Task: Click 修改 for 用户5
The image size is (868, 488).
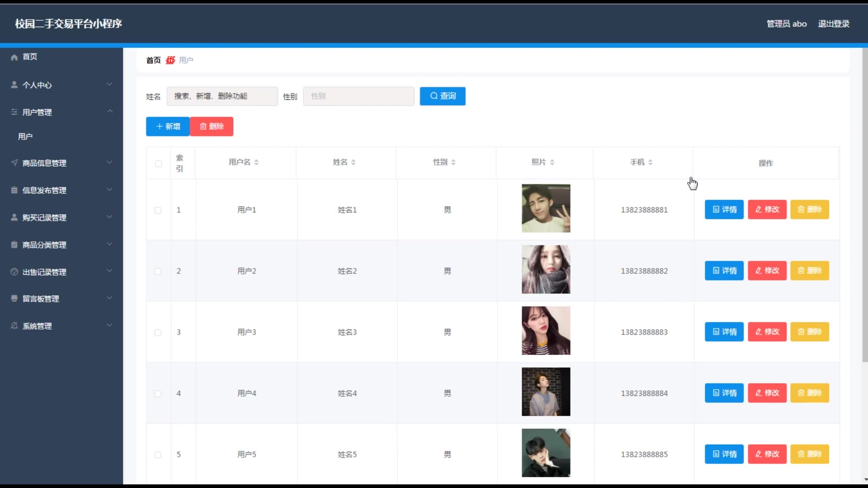Action: [x=767, y=454]
